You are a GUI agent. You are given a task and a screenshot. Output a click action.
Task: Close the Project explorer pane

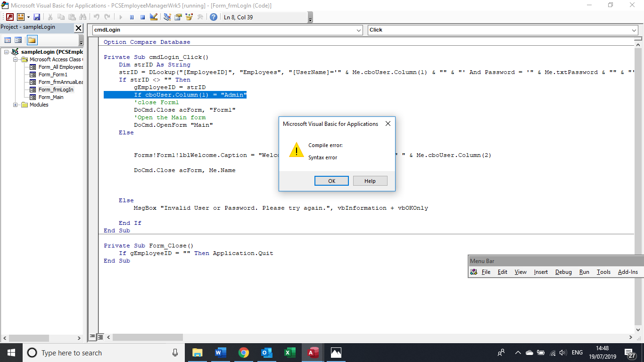click(79, 28)
